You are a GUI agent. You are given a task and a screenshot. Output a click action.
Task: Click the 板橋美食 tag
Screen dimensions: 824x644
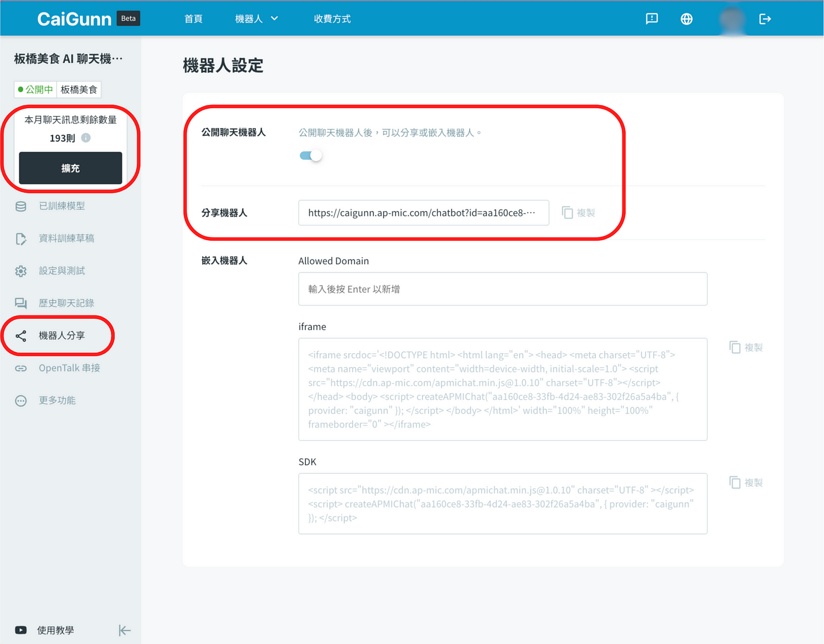pyautogui.click(x=79, y=90)
